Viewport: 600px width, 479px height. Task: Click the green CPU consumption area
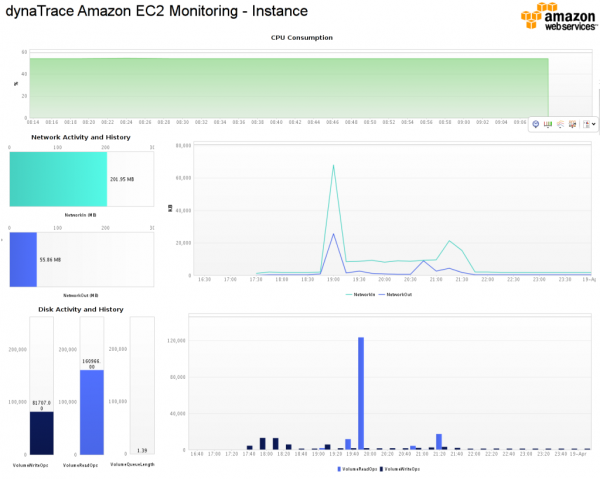click(289, 88)
